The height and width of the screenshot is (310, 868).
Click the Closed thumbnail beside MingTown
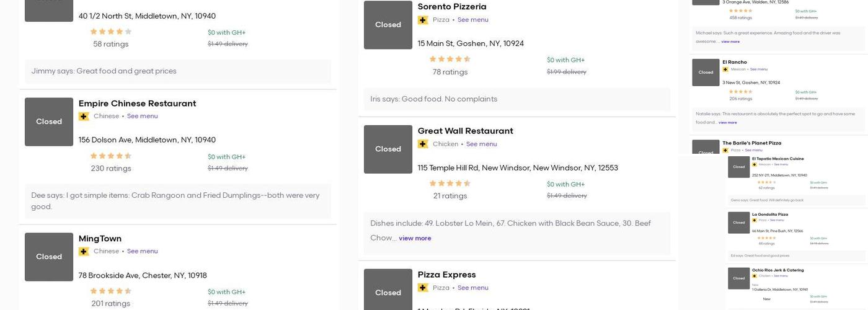[49, 257]
